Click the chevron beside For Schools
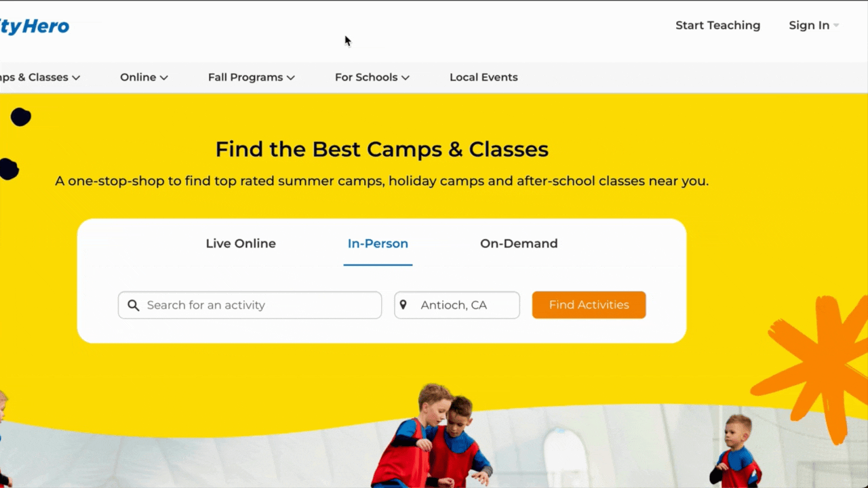Viewport: 868px width, 488px height. click(x=406, y=78)
